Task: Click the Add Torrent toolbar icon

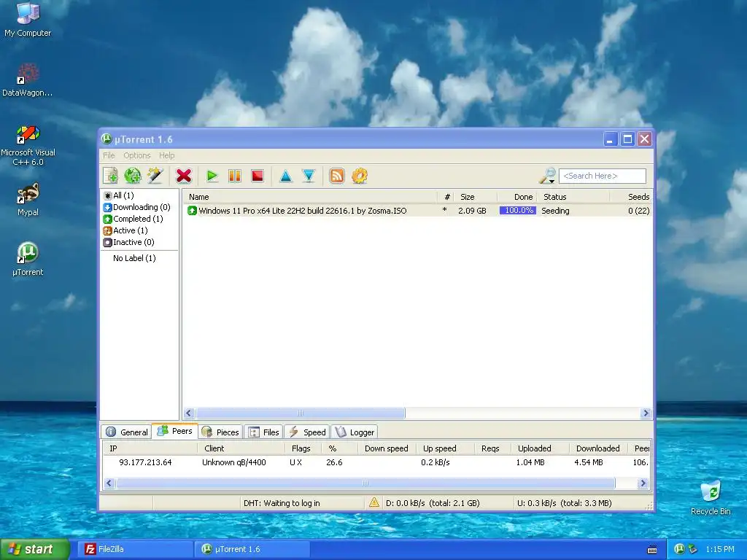Action: click(x=111, y=176)
